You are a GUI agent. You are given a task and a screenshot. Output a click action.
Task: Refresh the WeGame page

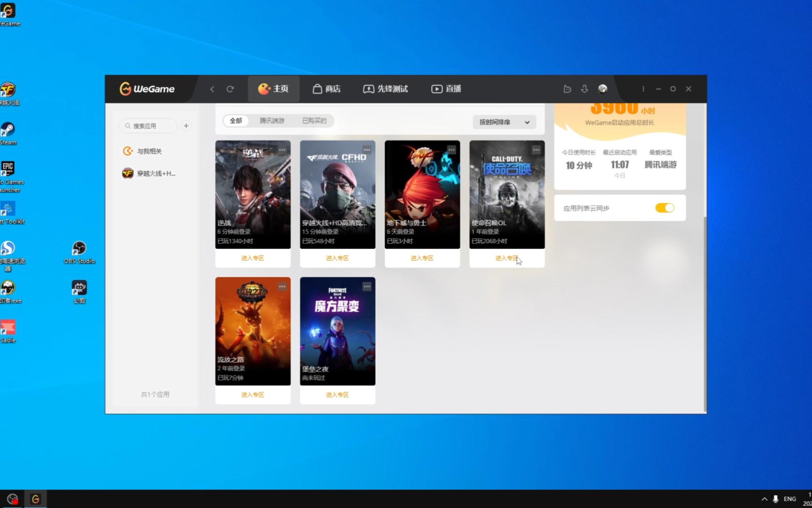[x=230, y=89]
